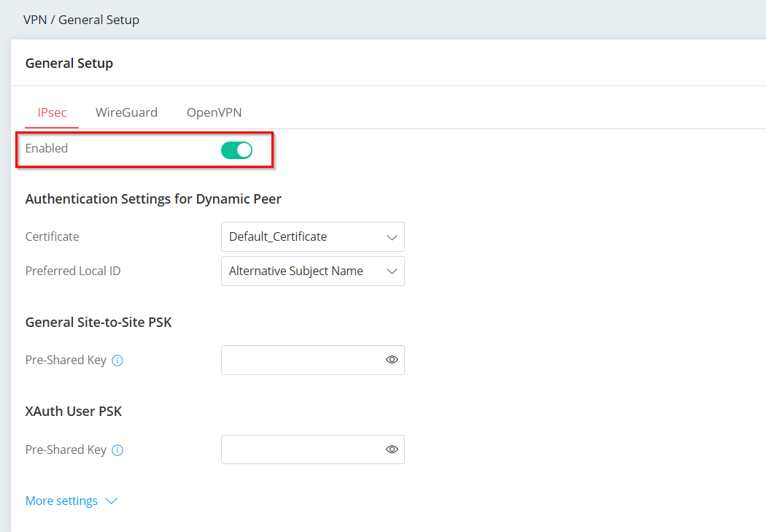Open the WireGuard tab
766x532 pixels.
pyautogui.click(x=126, y=112)
